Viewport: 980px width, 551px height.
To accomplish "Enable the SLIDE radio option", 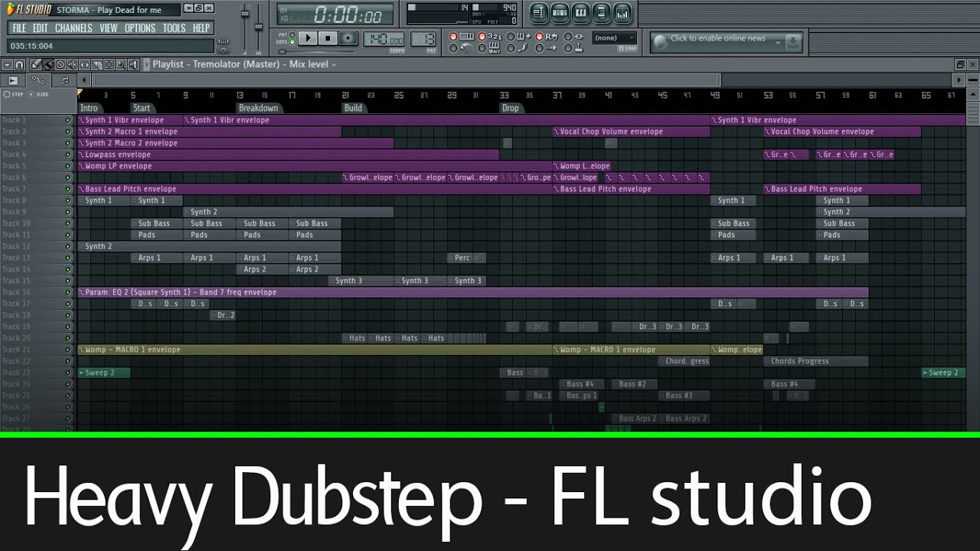I will tap(31, 94).
